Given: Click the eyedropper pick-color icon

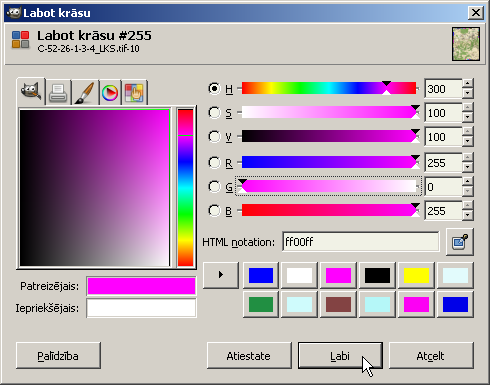Looking at the screenshot, I should point(460,242).
